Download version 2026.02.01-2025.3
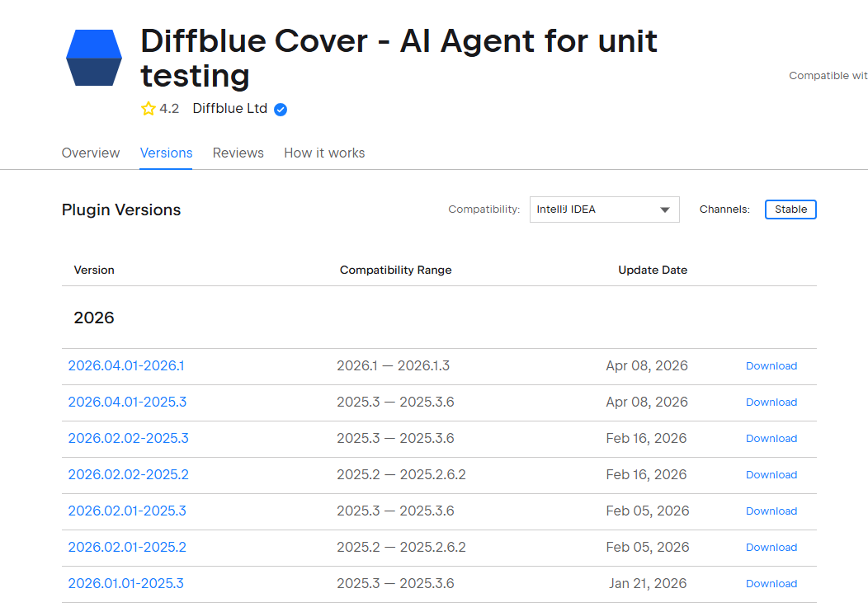This screenshot has height=612, width=868. tap(771, 511)
